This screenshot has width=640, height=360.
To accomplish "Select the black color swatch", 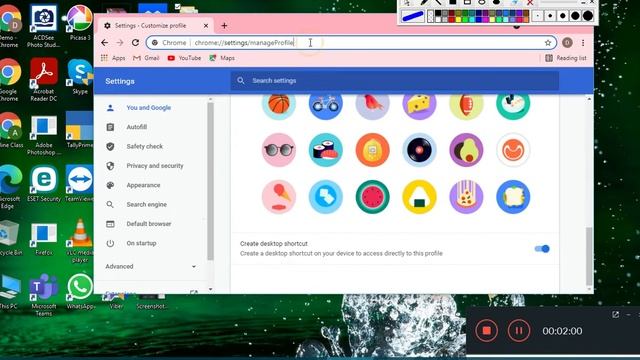I will (x=438, y=13).
